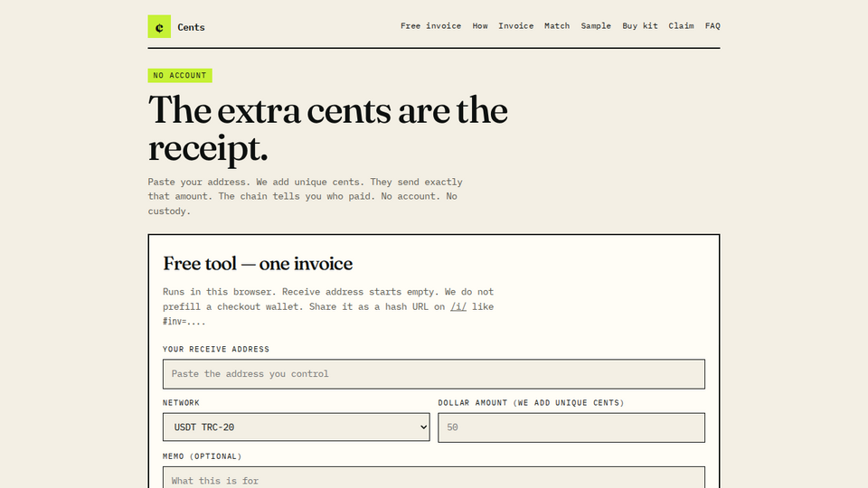Click the YOUR RECEIVE ADDRESS label

pyautogui.click(x=216, y=349)
